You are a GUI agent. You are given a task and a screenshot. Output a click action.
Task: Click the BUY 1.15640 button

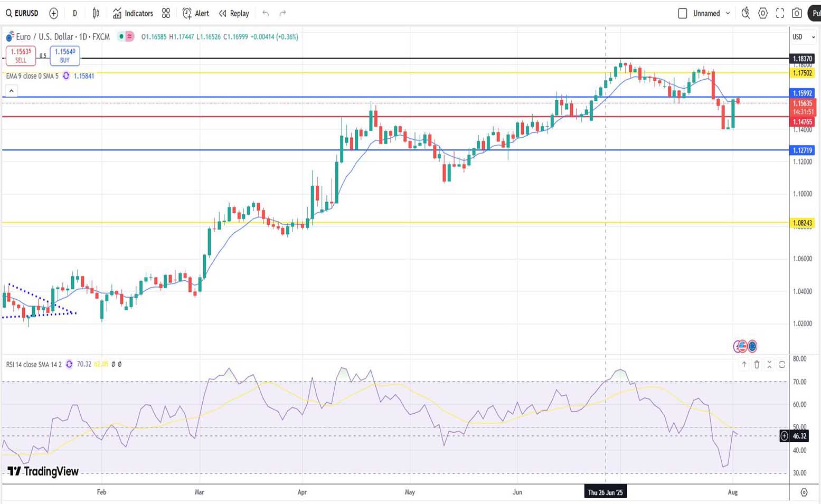pos(65,55)
